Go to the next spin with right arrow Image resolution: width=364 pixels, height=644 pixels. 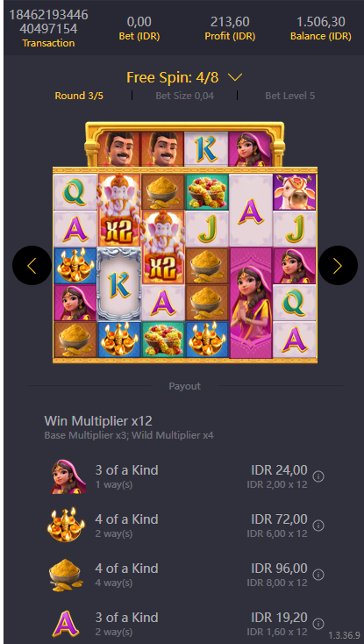point(338,265)
